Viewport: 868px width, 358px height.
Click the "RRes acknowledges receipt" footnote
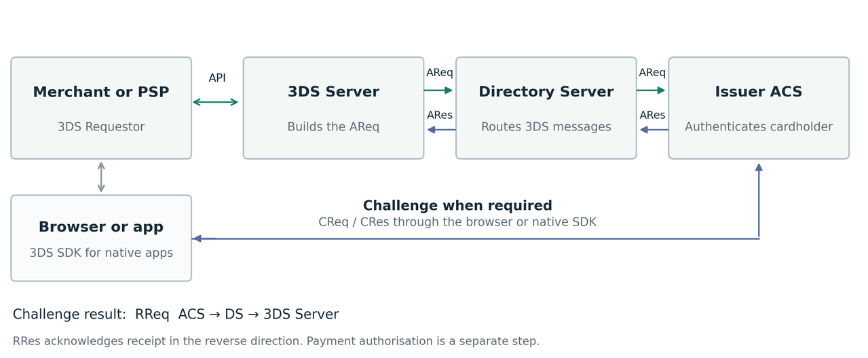(276, 341)
